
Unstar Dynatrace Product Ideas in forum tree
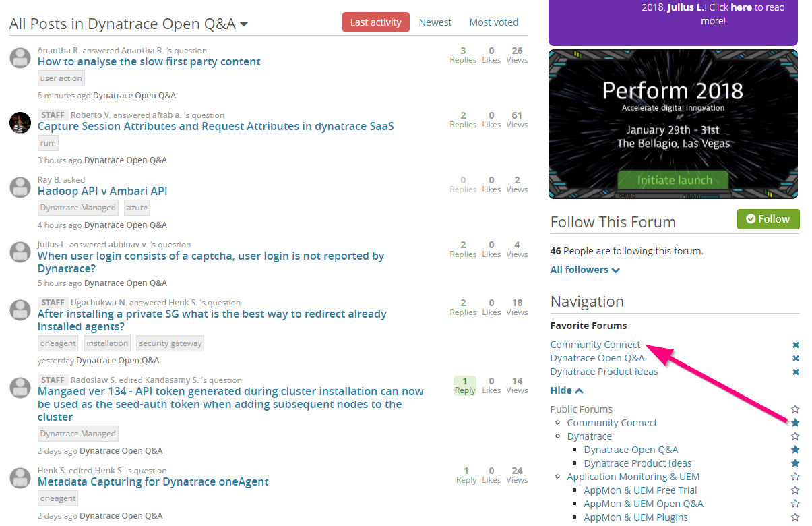click(795, 463)
